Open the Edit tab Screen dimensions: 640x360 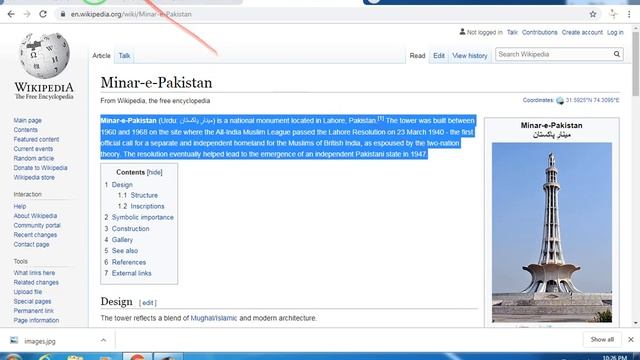pos(439,56)
